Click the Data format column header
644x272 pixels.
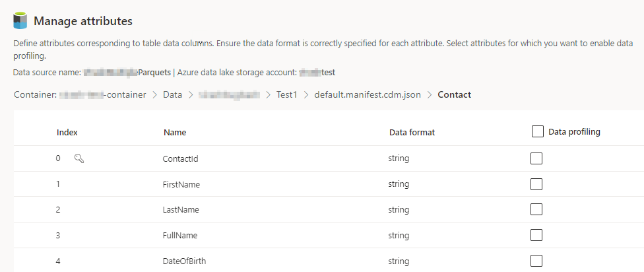point(412,132)
